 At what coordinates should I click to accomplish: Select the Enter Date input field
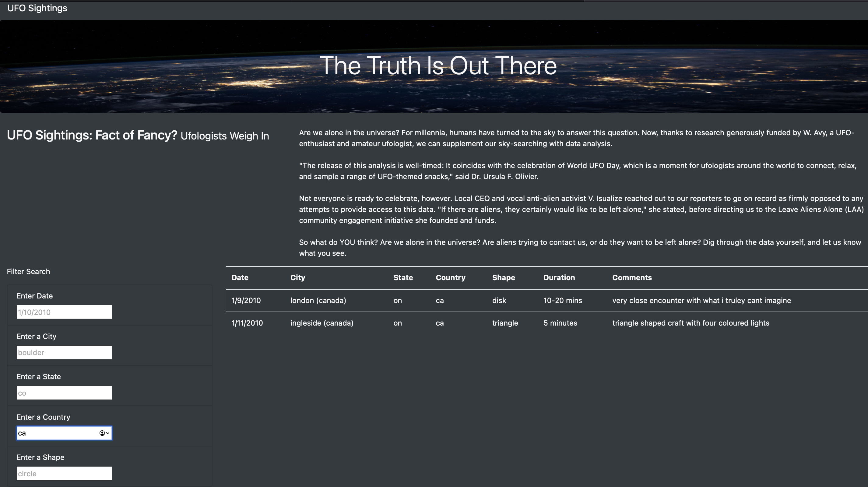[x=64, y=312]
